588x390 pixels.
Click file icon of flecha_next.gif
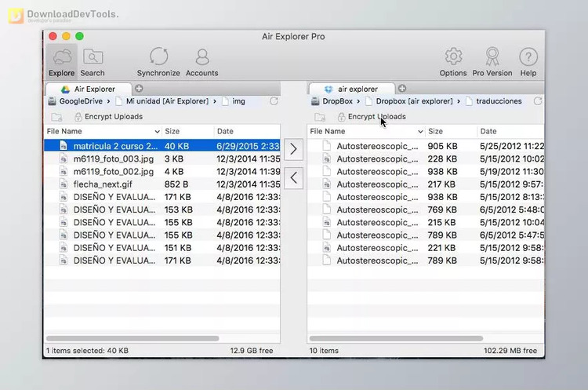64,184
